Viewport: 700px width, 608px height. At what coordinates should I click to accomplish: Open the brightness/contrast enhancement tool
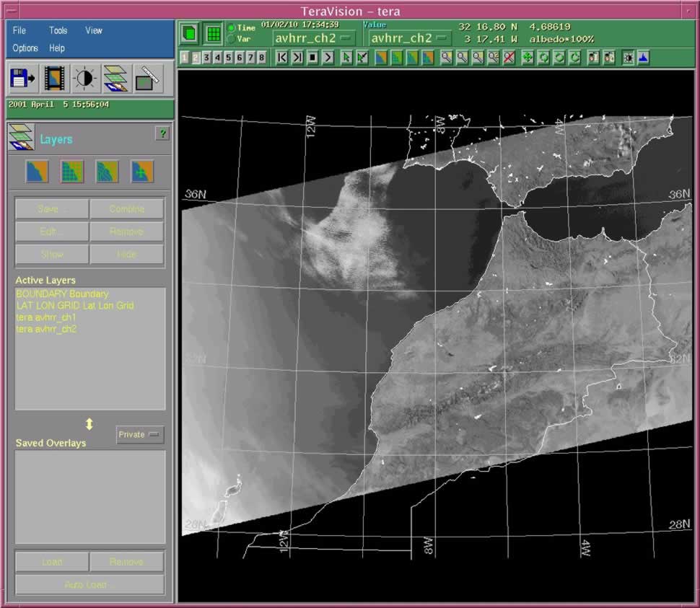pyautogui.click(x=85, y=78)
